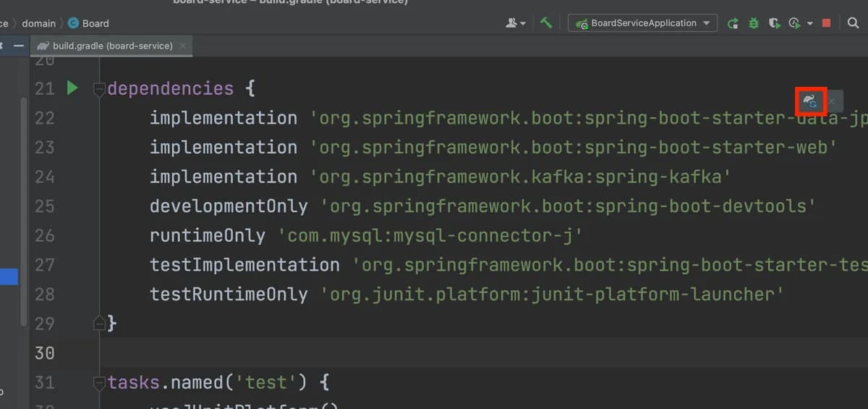Collapse the tasks.named('test') block fold marker
Viewport: 868px width, 409px height.
point(100,382)
